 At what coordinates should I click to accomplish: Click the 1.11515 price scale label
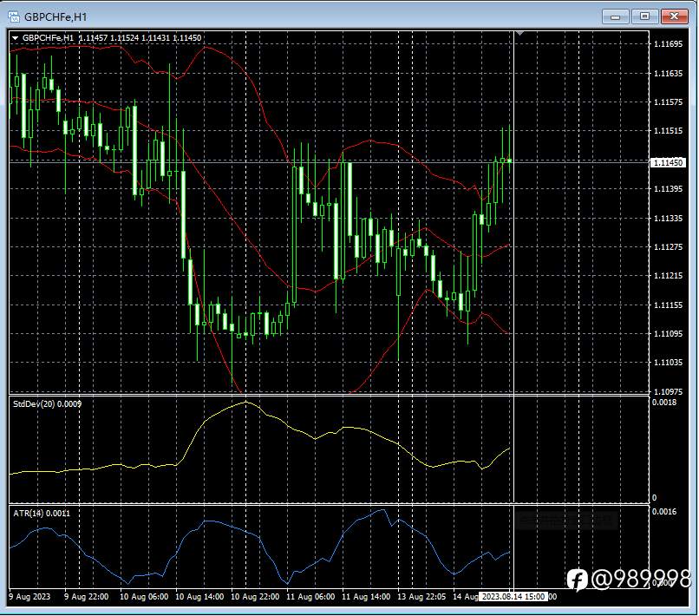click(668, 131)
